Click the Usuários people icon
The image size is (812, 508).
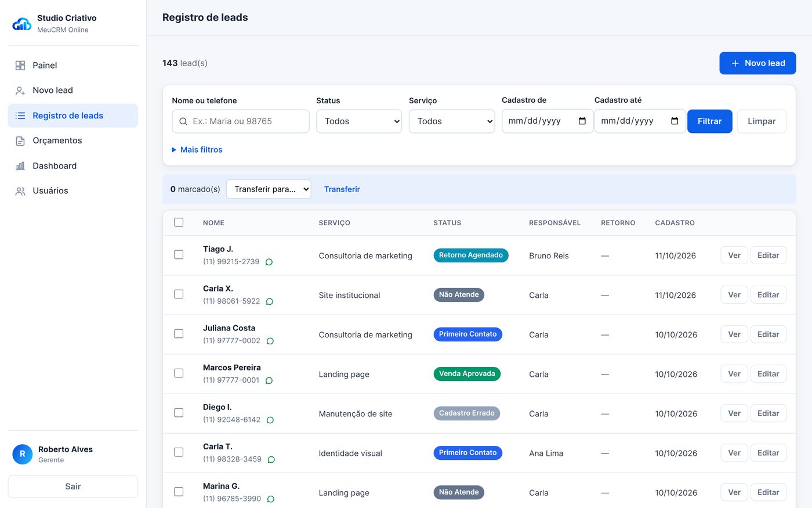pyautogui.click(x=20, y=191)
